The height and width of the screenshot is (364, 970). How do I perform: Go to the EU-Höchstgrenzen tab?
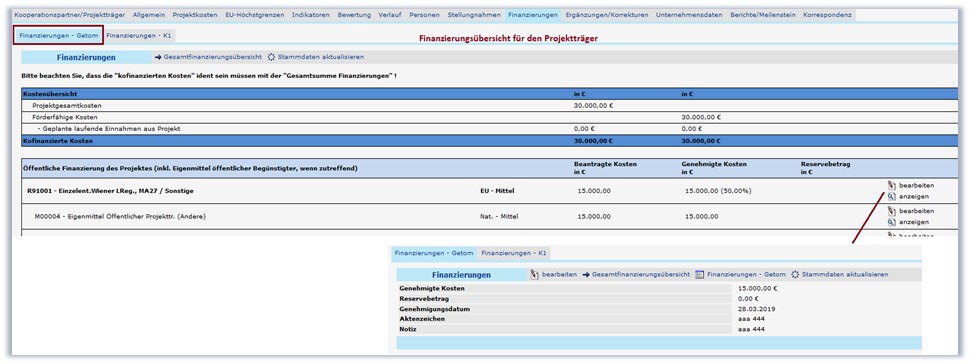tap(255, 14)
